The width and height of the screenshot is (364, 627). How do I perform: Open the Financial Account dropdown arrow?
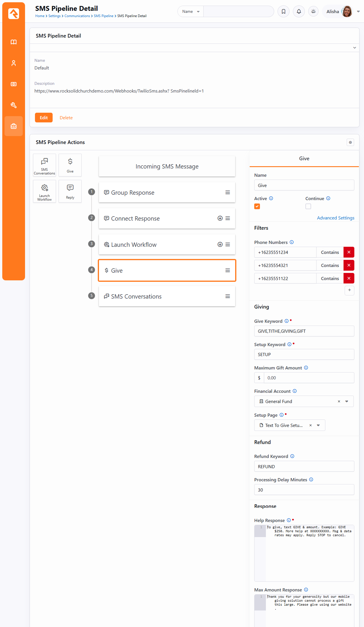pos(347,401)
